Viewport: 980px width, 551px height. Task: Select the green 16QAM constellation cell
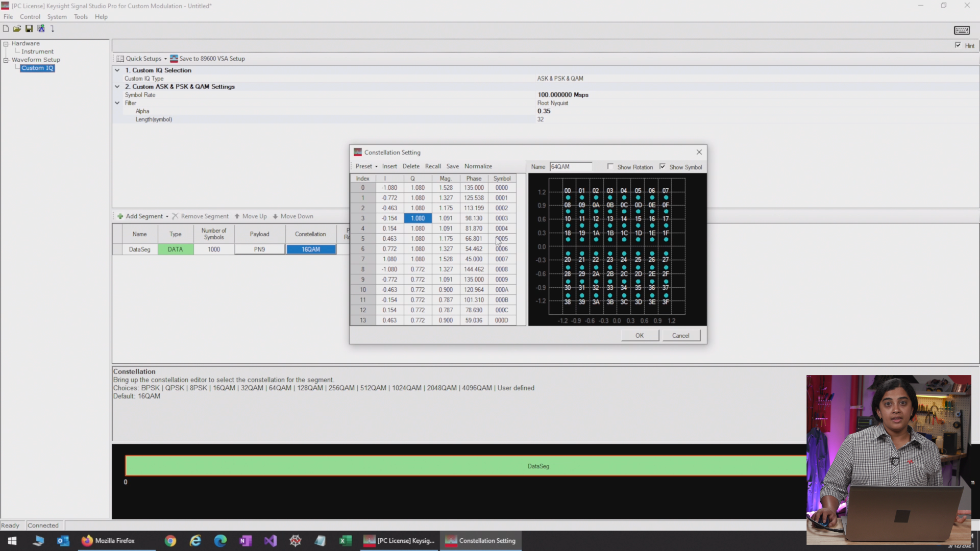pyautogui.click(x=311, y=249)
